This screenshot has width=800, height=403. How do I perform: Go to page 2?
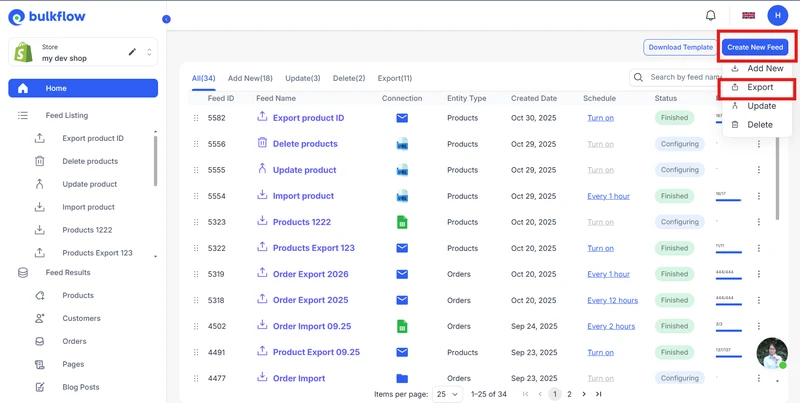click(x=569, y=394)
